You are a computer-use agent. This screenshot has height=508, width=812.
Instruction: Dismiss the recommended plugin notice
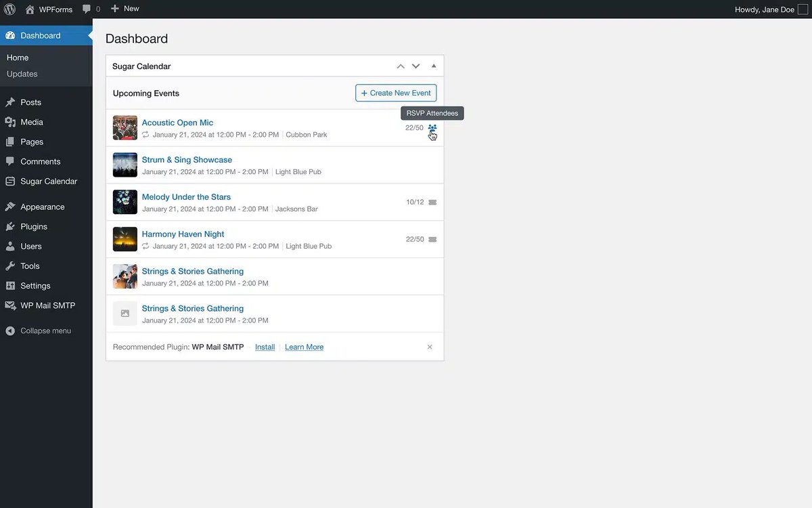pyautogui.click(x=430, y=347)
